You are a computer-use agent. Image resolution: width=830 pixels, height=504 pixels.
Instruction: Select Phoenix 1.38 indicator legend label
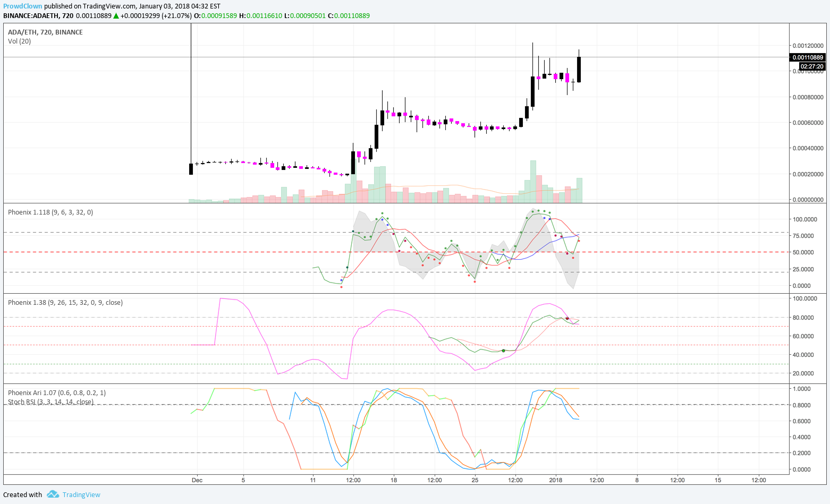pos(65,302)
